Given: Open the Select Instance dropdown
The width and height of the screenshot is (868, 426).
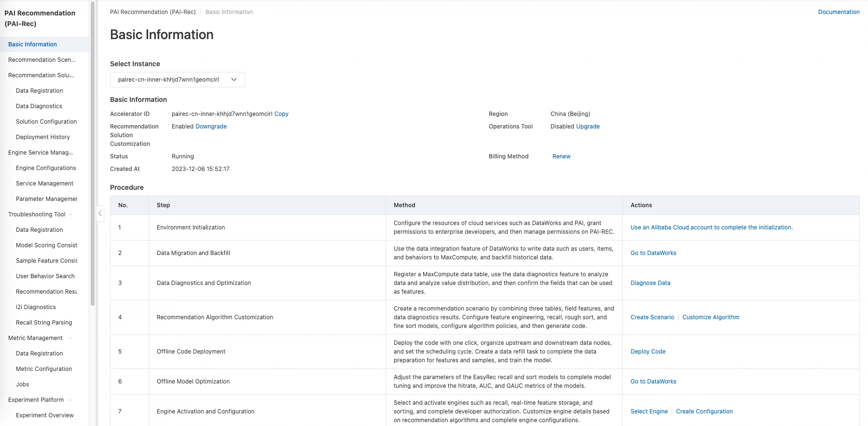Looking at the screenshot, I should click(x=177, y=80).
